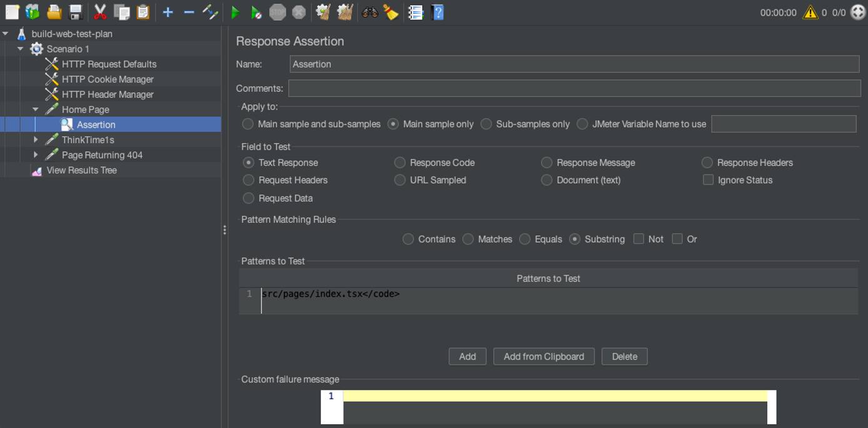Click the Function Helper dialog icon
The height and width of the screenshot is (428, 868).
(415, 11)
